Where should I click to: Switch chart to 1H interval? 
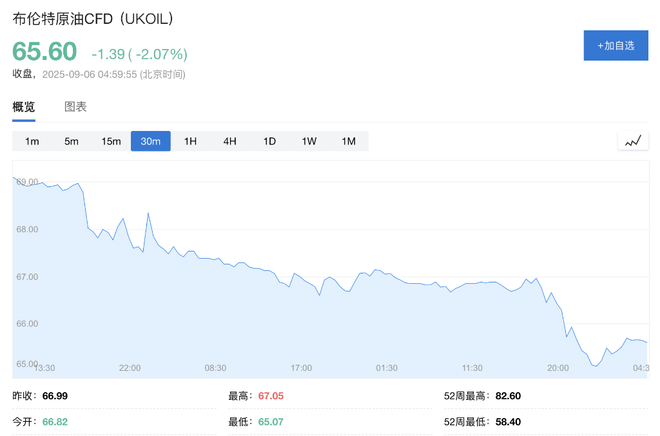[x=190, y=141]
